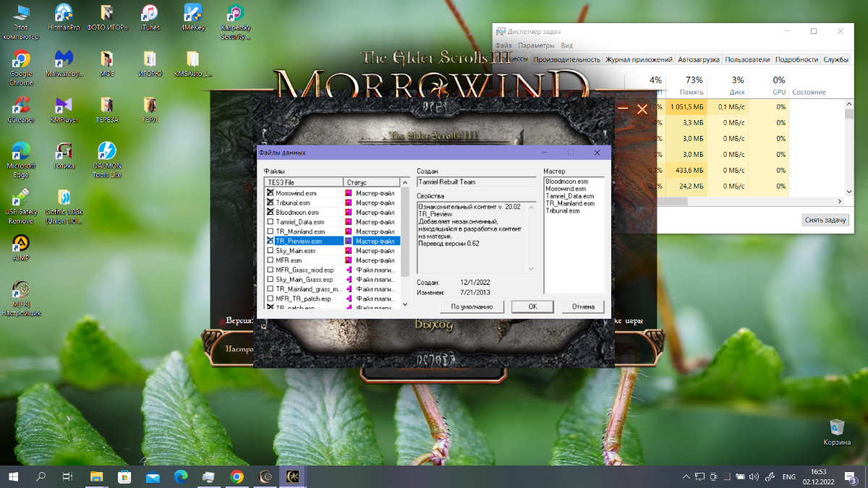Click the AIMP player desktop icon
This screenshot has height=488, width=868.
(21, 244)
